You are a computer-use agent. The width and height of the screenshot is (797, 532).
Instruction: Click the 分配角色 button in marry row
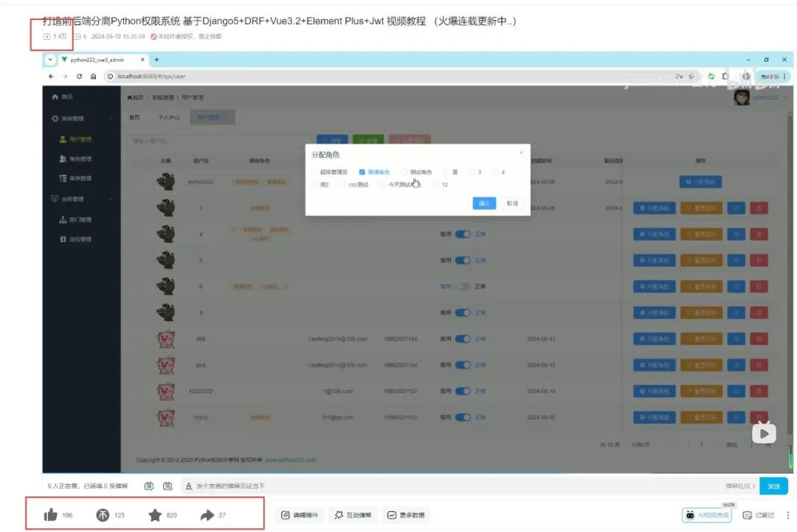(x=654, y=417)
